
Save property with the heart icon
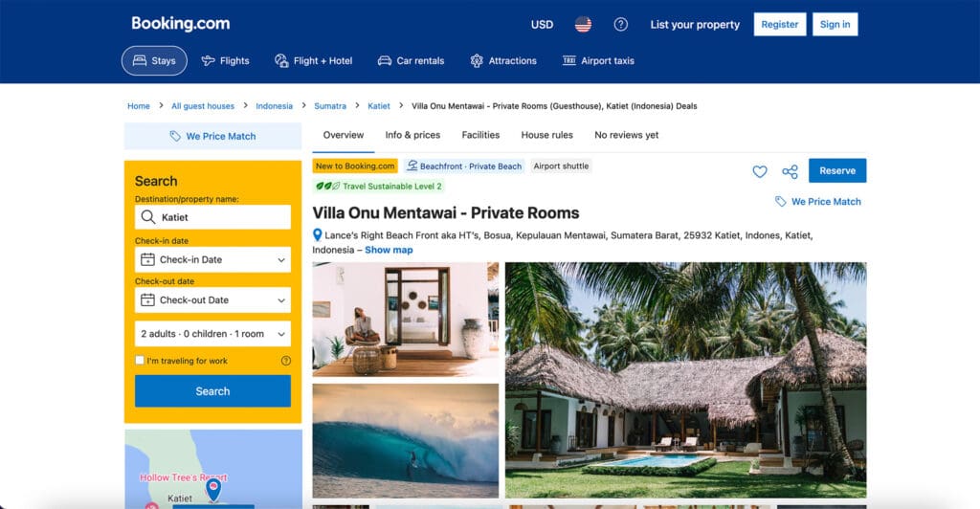(759, 171)
